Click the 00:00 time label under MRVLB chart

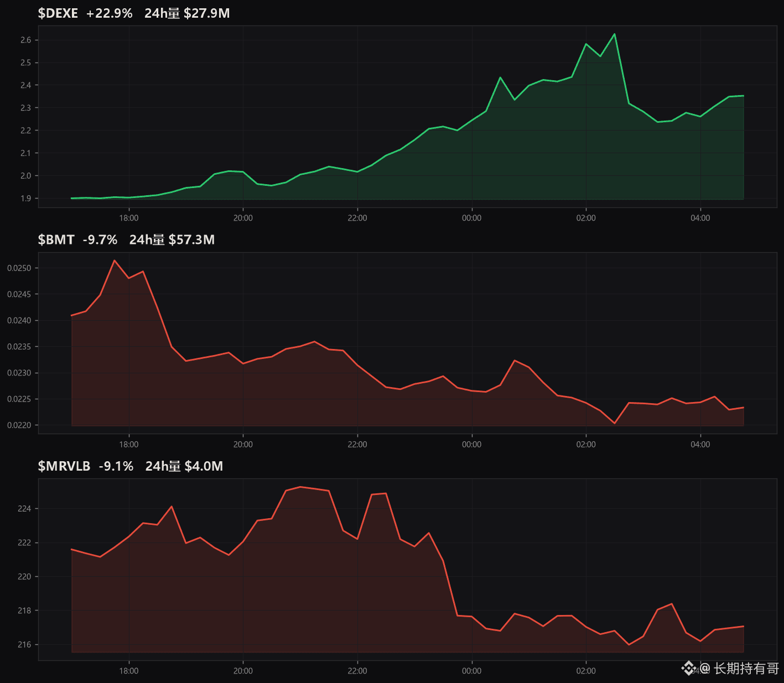[472, 671]
